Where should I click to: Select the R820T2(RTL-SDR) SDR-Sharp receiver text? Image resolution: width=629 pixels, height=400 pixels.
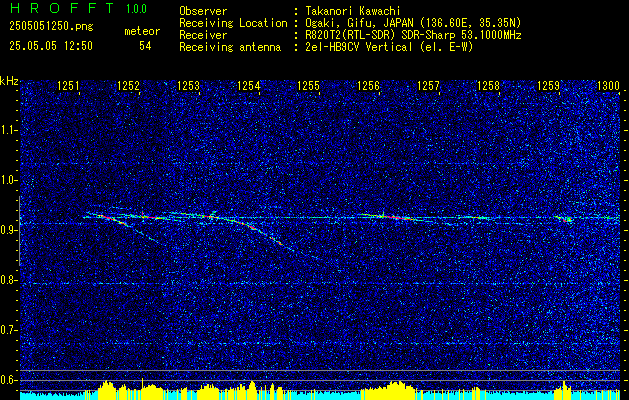(x=413, y=35)
